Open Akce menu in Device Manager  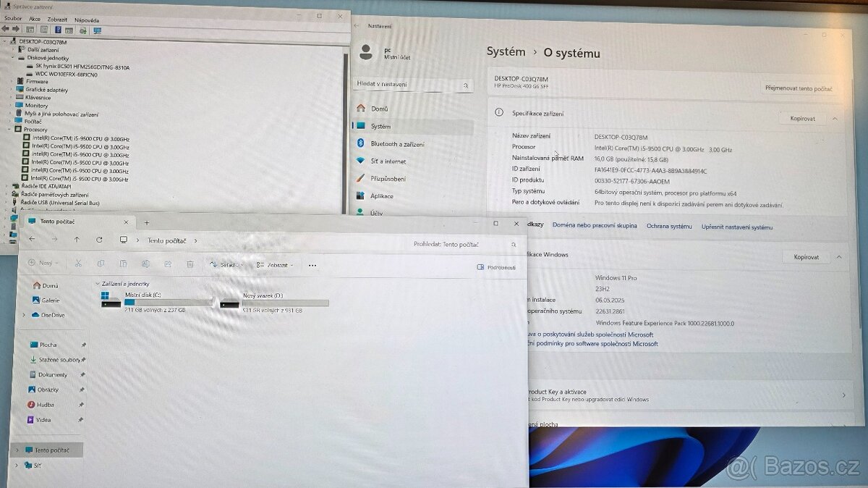[35, 19]
